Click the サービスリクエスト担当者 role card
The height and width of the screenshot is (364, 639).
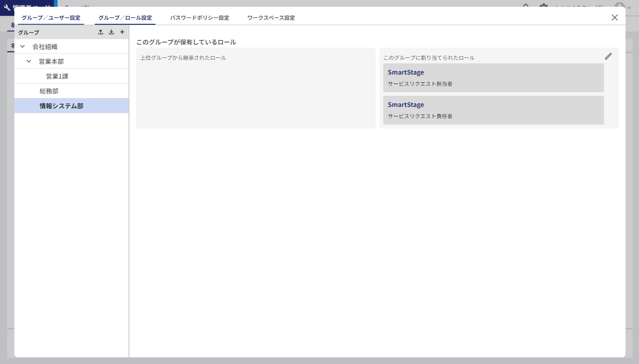(x=493, y=78)
